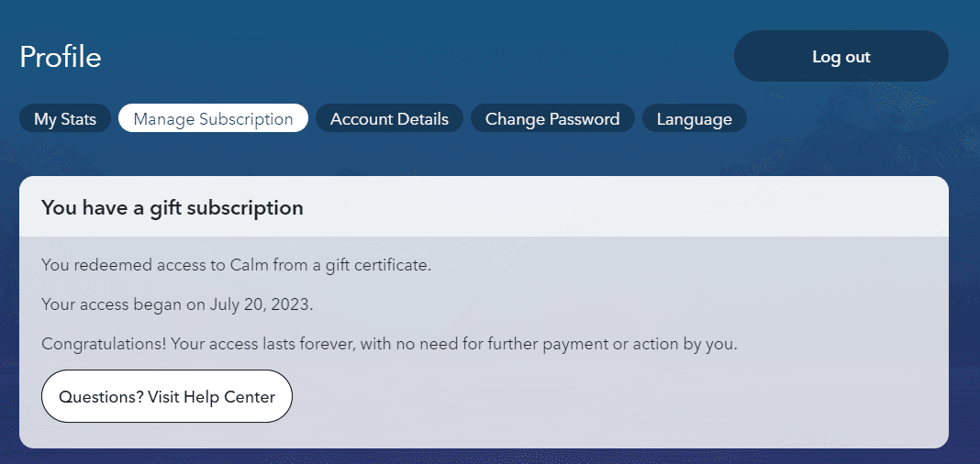This screenshot has height=464, width=980.
Task: Click the "You have a gift subscription" heading
Action: [x=173, y=208]
